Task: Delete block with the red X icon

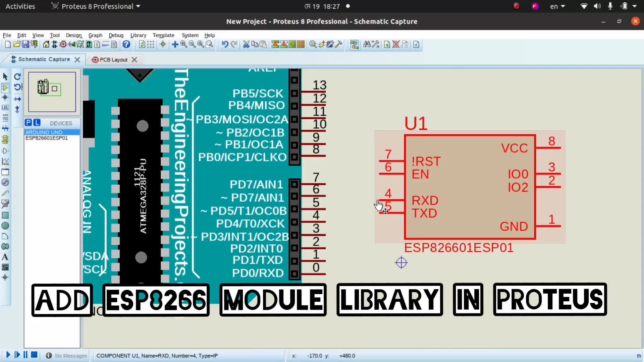Action: point(301,44)
